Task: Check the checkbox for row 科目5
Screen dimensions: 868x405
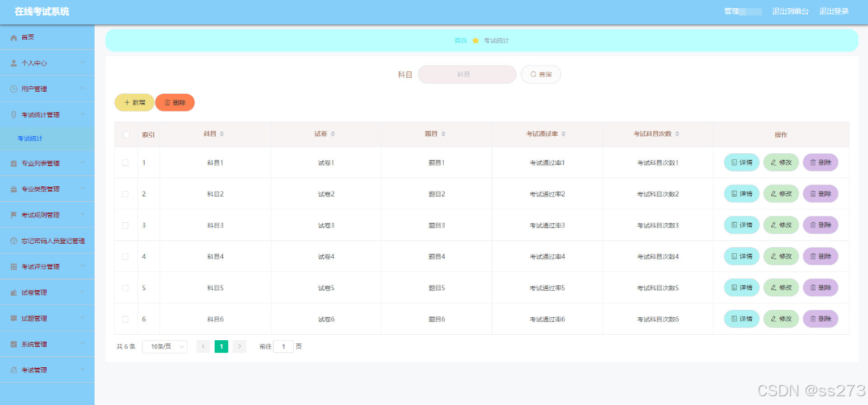Action: coord(125,288)
